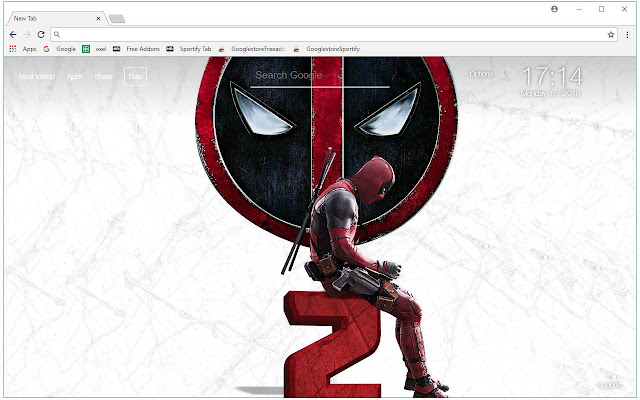This screenshot has width=640, height=400.
Task: Open a new tab with the blank tab button
Action: click(117, 19)
